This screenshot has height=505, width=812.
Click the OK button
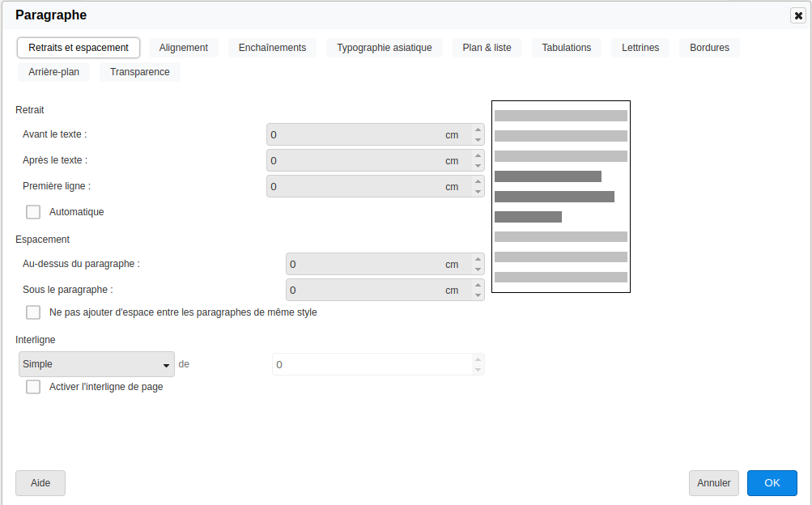pyautogui.click(x=772, y=483)
